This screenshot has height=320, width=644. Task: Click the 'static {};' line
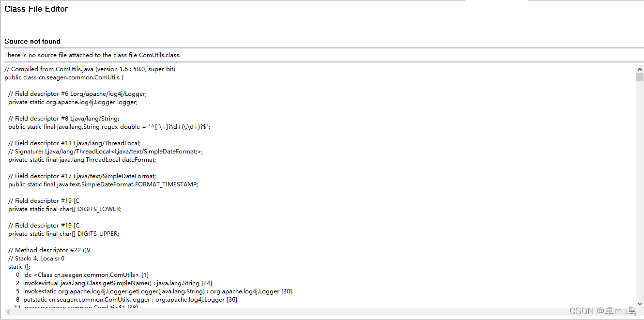tap(19, 267)
